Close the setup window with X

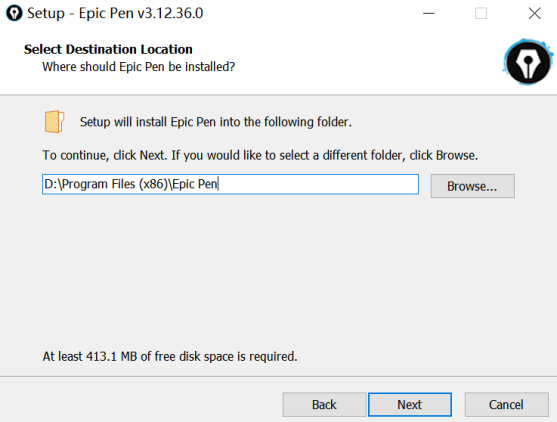(x=534, y=13)
